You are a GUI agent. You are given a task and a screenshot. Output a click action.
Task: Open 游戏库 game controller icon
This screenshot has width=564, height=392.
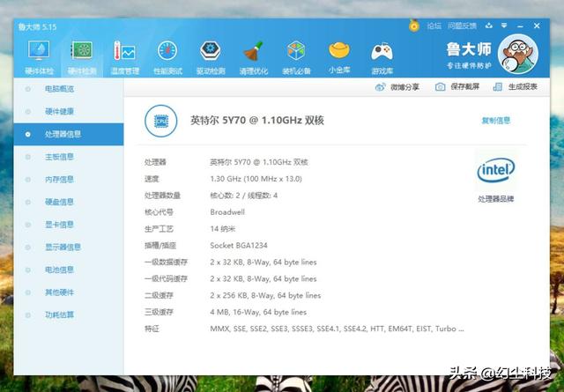pos(382,57)
